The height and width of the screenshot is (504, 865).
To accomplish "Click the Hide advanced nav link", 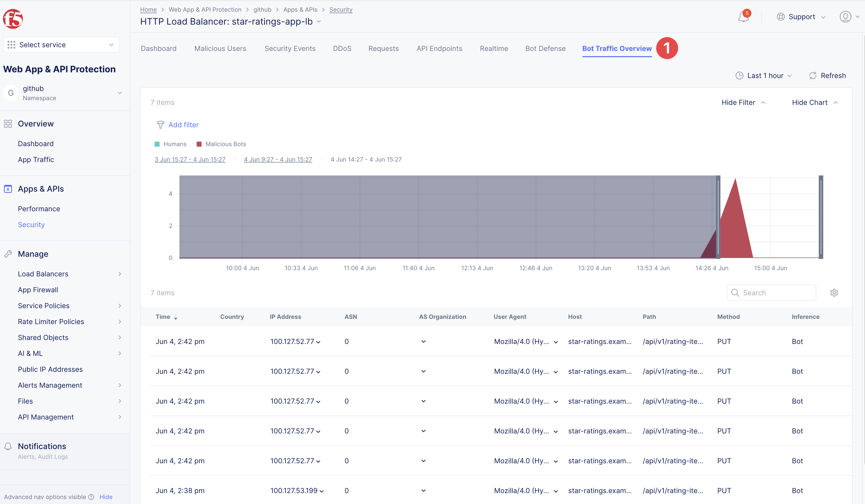I will pos(106,497).
